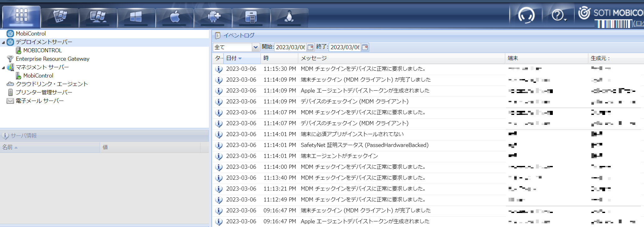Select the 11:13:21 PM MDM check-in event
Viewport: 644px width, 227px height.
pyautogui.click(x=428, y=189)
